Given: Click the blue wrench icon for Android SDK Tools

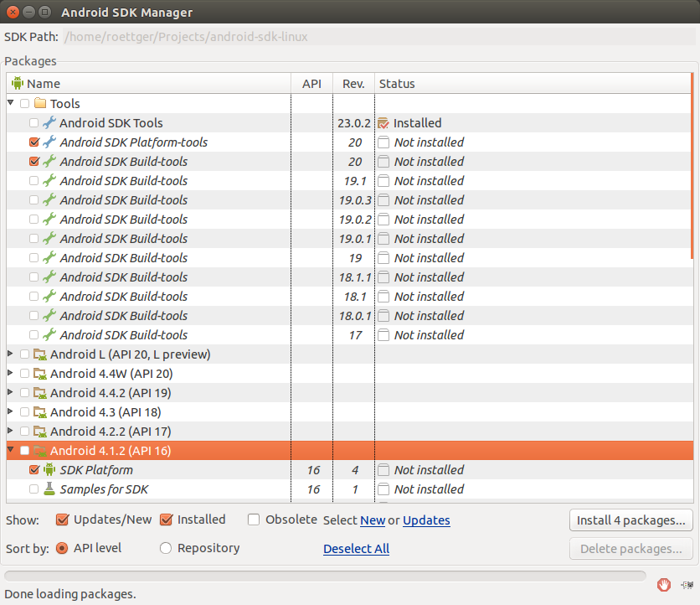Looking at the screenshot, I should [49, 122].
